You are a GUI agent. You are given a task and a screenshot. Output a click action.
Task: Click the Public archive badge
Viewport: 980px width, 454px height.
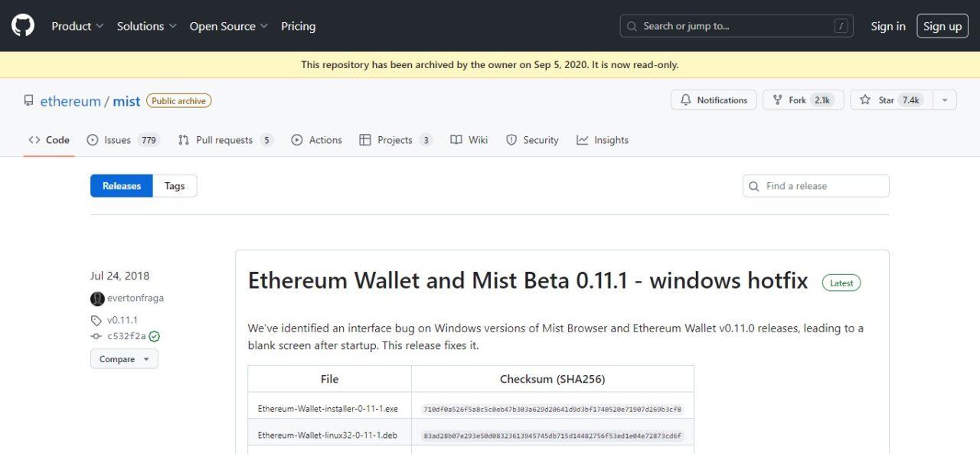pyautogui.click(x=179, y=100)
